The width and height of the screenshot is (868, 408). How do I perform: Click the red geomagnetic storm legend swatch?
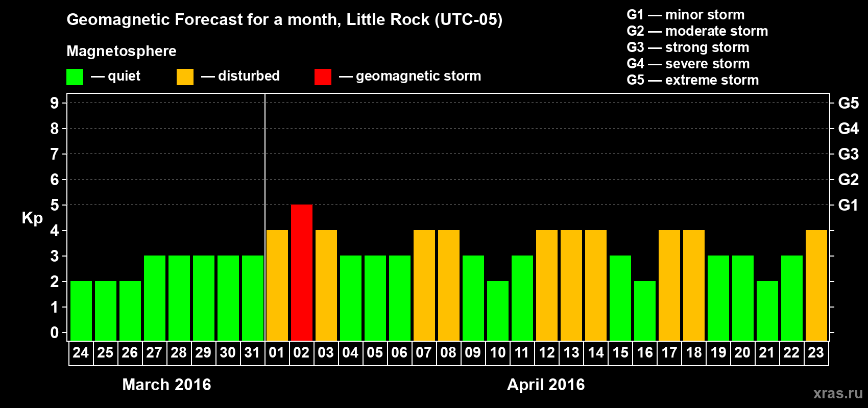[323, 77]
